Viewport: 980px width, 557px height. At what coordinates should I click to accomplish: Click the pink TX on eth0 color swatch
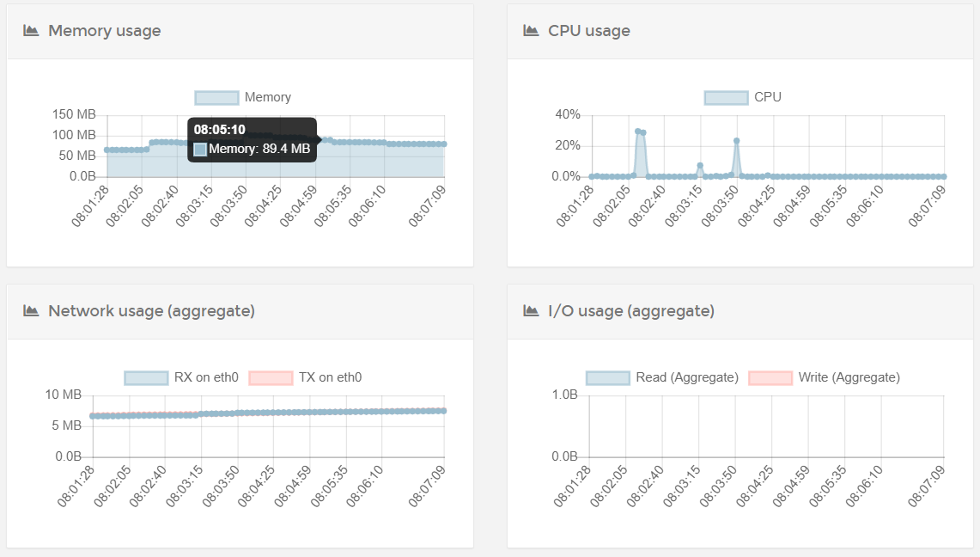[x=271, y=377]
